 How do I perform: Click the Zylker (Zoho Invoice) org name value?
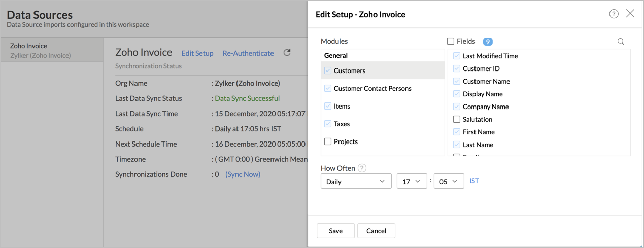tap(247, 83)
